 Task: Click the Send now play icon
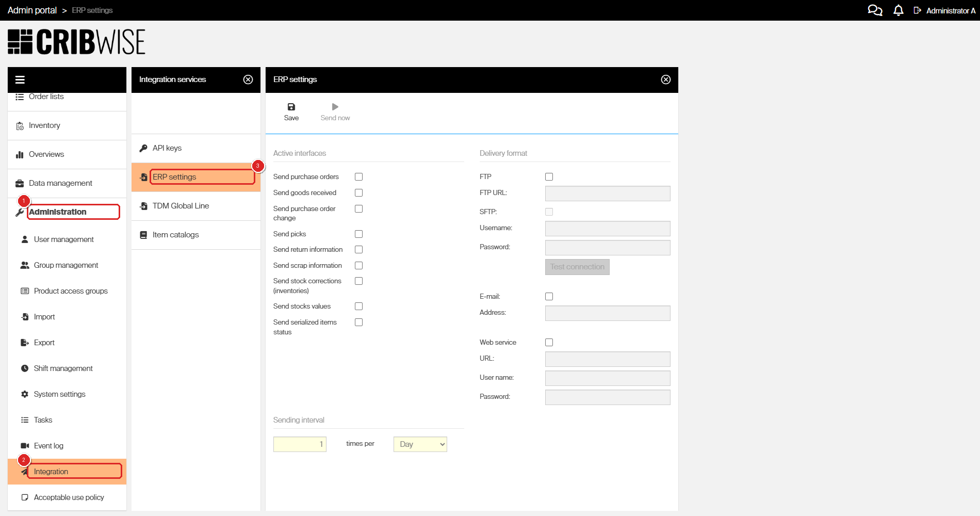(335, 107)
